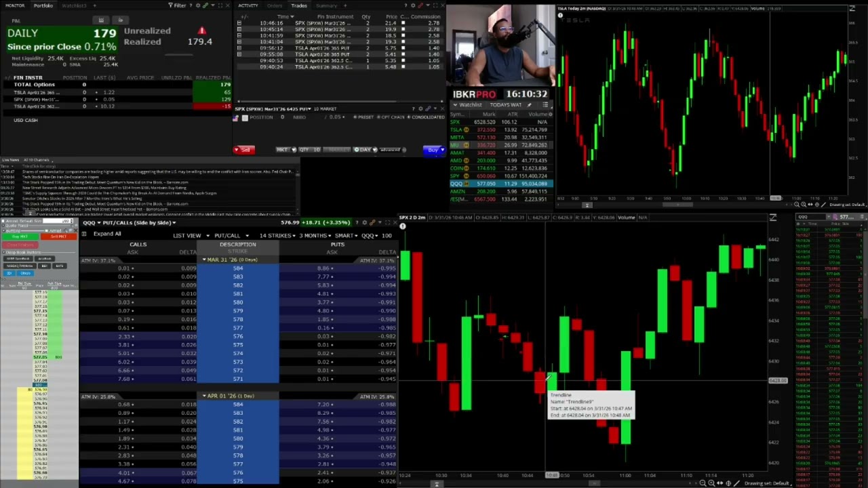Open help question mark in Activity panel
Screen dimensions: 868x488
(x=406, y=5)
